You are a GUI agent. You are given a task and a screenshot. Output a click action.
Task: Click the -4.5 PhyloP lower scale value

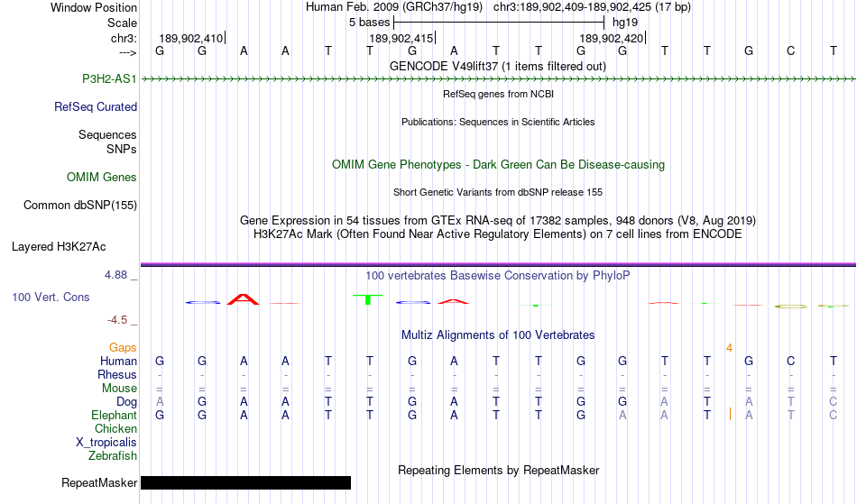pos(117,320)
